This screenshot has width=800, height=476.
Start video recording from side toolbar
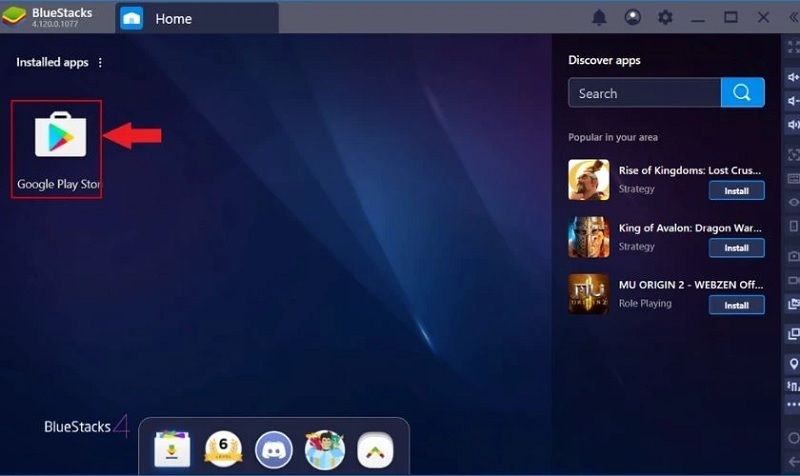(x=793, y=280)
